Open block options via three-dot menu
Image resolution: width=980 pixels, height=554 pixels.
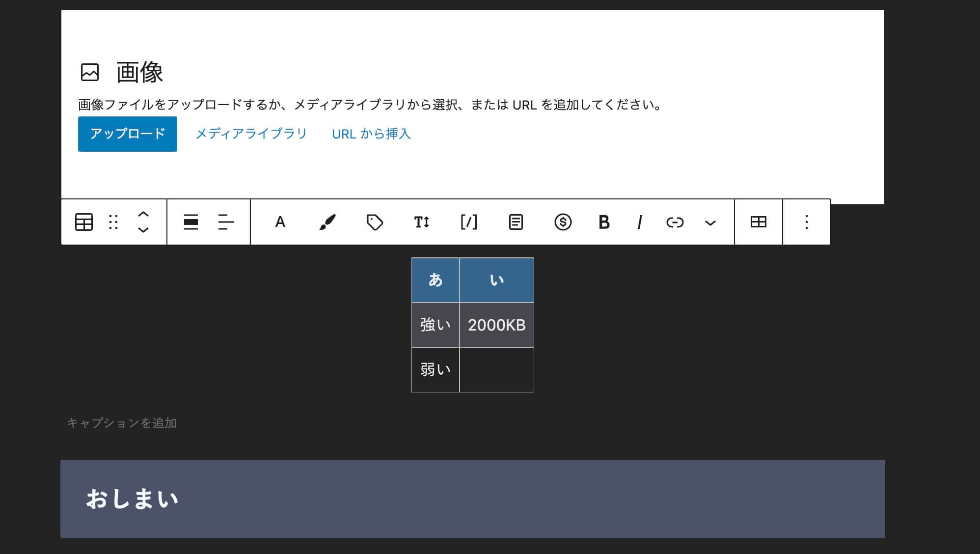point(806,222)
